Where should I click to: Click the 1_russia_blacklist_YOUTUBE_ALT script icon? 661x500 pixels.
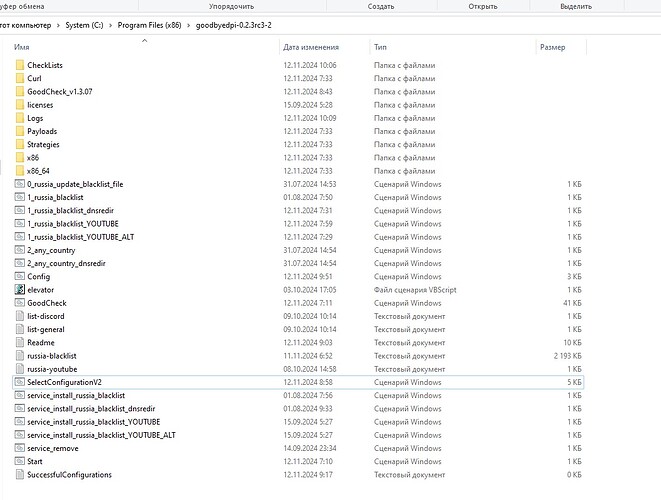point(19,237)
